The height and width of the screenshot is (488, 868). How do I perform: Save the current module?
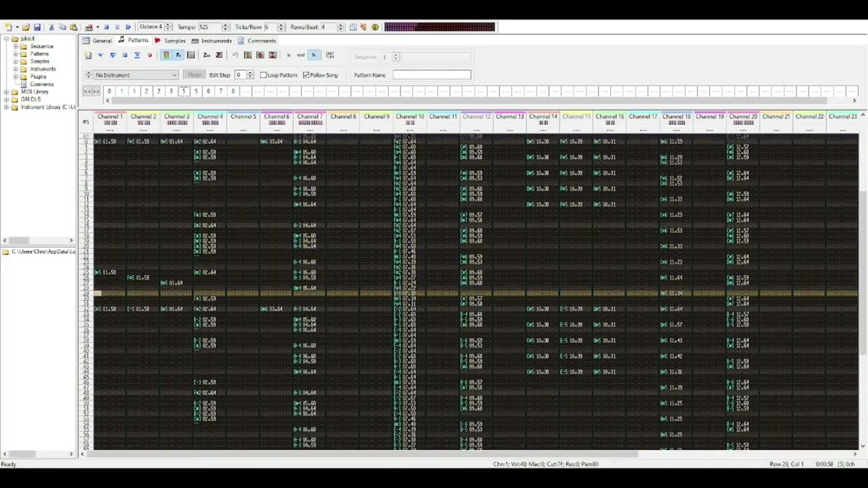pos(37,27)
